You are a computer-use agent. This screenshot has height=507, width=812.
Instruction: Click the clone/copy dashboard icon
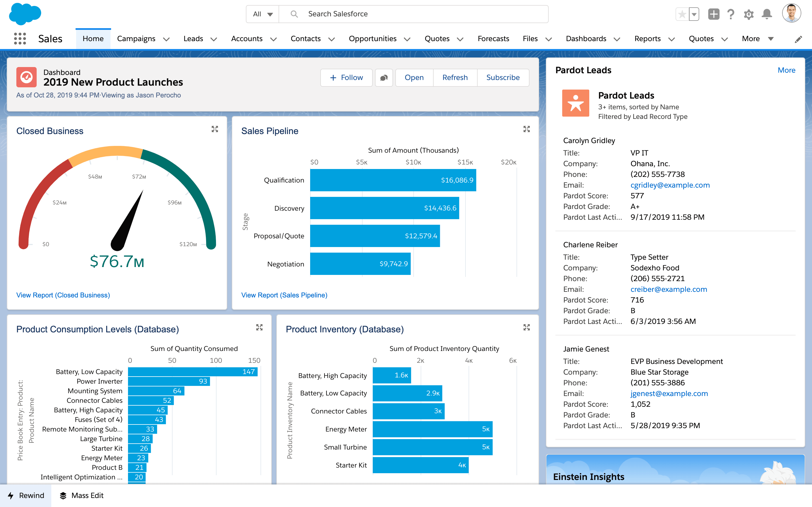[x=383, y=77]
